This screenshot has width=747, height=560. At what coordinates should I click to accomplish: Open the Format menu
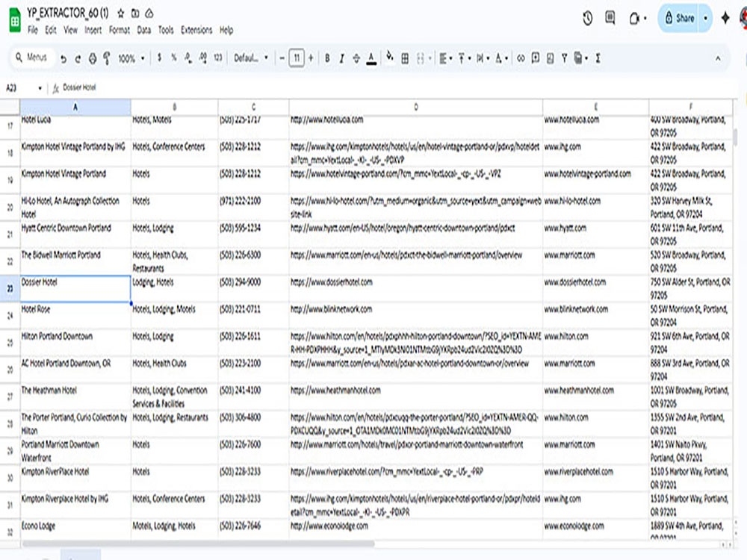pyautogui.click(x=119, y=31)
